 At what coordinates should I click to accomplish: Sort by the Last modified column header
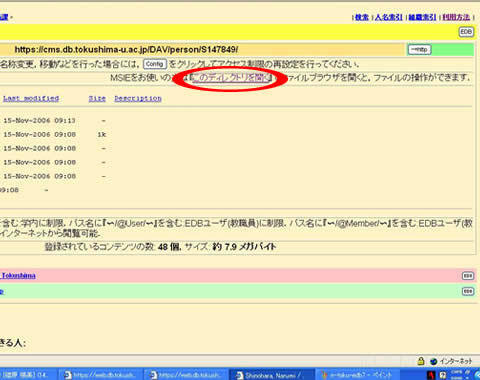coord(31,98)
